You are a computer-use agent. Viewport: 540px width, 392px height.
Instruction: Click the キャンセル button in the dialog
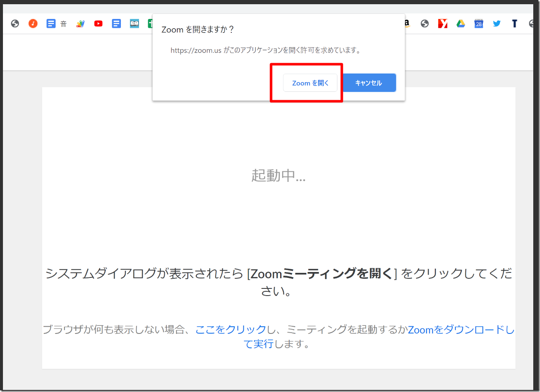pyautogui.click(x=369, y=83)
